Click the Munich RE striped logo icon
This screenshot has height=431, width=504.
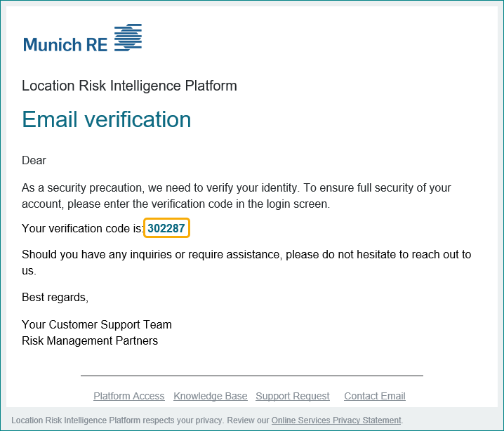coord(128,37)
